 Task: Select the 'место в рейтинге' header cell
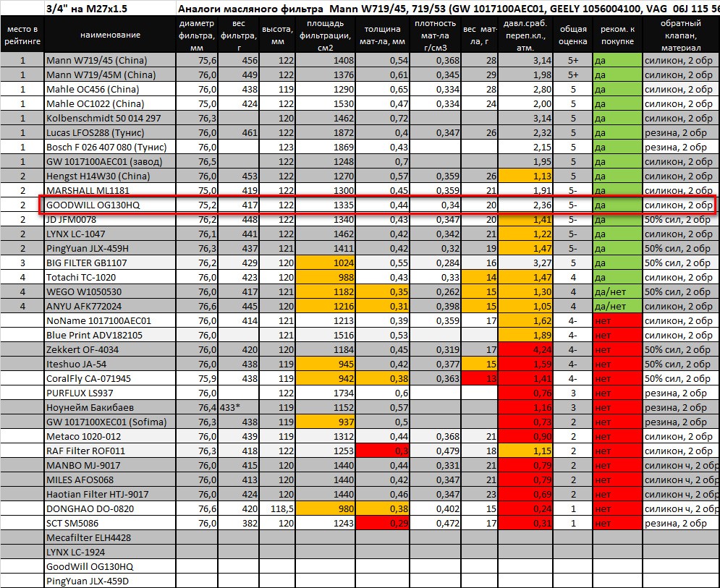(22, 35)
